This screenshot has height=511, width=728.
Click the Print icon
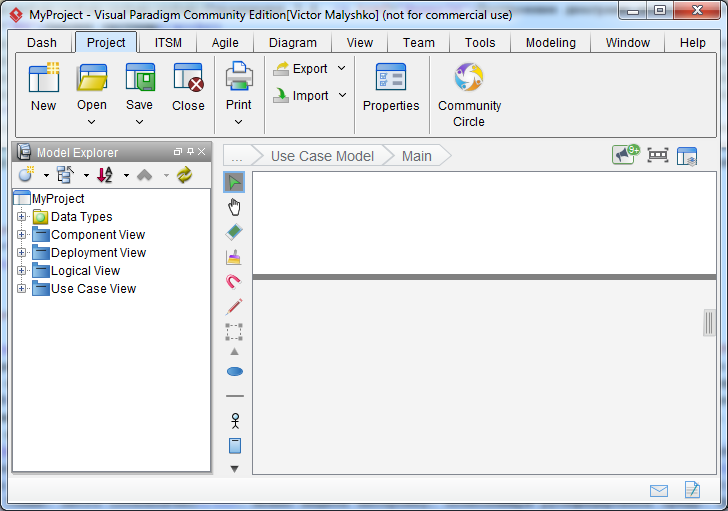coord(239,76)
